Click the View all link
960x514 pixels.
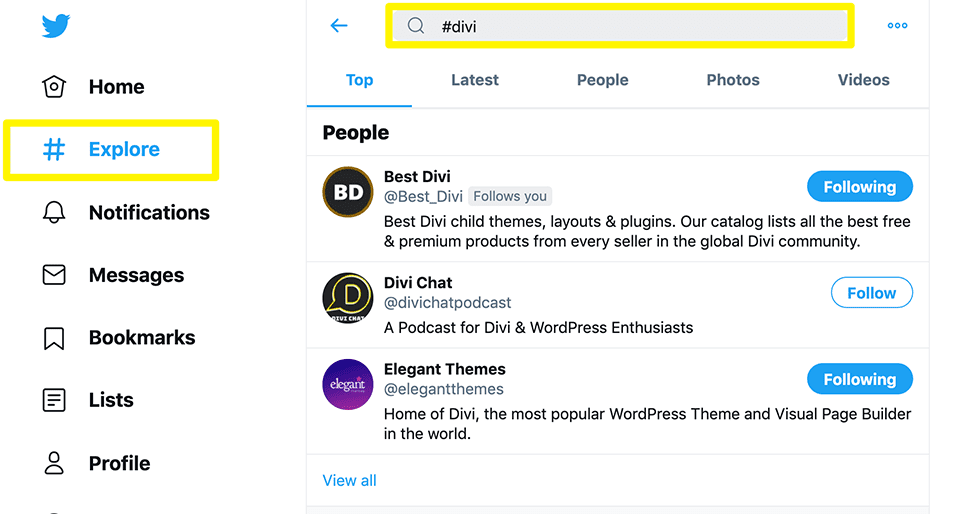tap(349, 481)
